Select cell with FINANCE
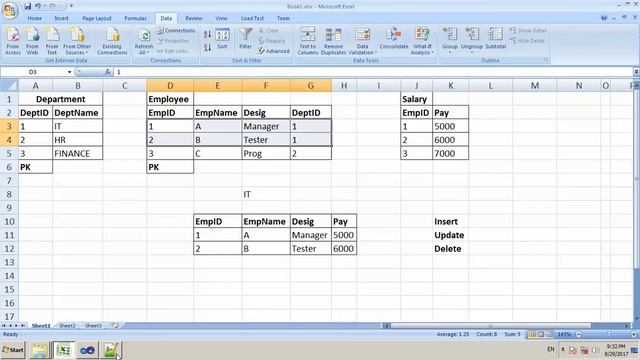Image resolution: width=640 pixels, height=360 pixels. [x=78, y=153]
